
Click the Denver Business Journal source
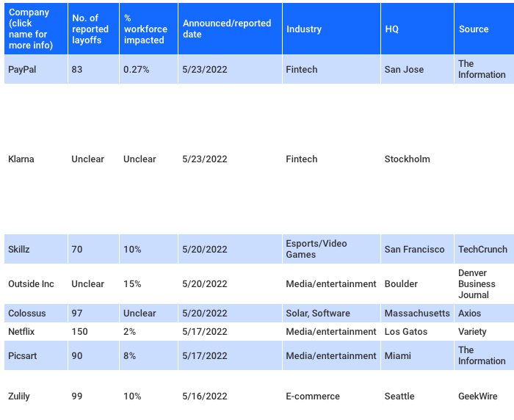point(484,283)
